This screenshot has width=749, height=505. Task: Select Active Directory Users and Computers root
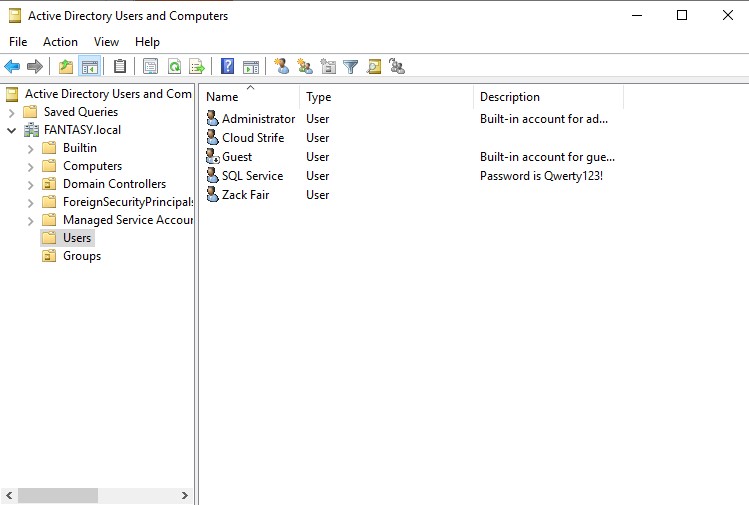[108, 94]
